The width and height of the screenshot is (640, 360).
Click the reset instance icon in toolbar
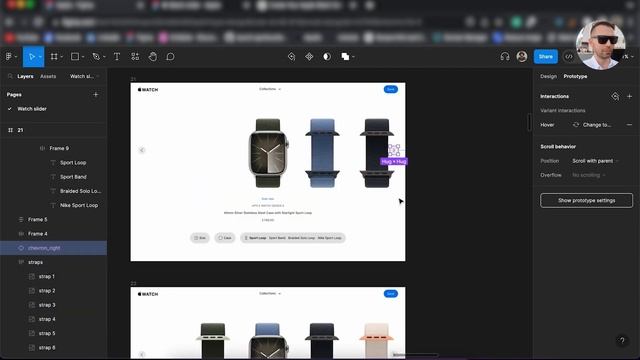click(291, 57)
